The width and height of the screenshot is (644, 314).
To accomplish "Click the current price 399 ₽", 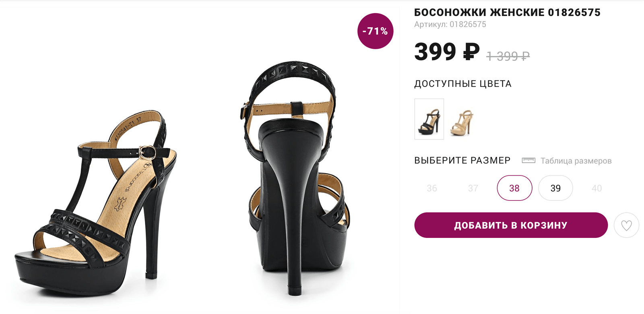I will 447,52.
